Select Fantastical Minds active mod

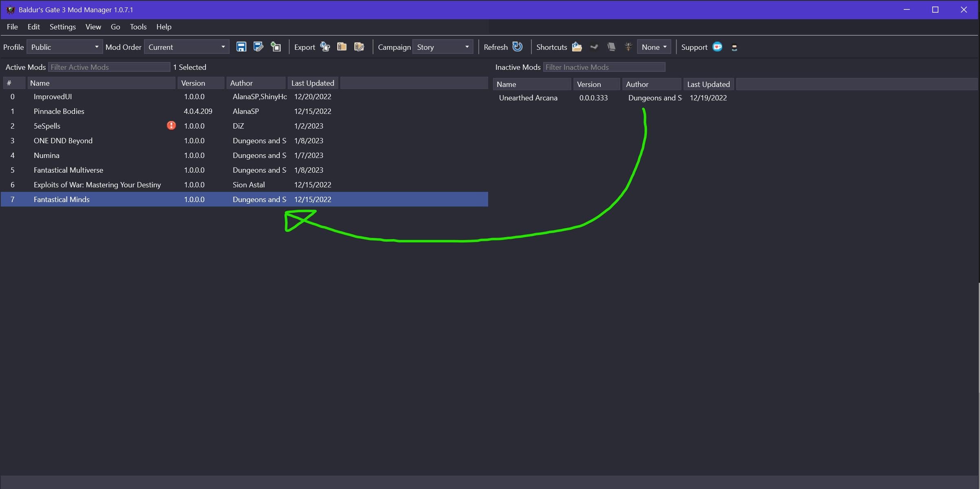61,199
